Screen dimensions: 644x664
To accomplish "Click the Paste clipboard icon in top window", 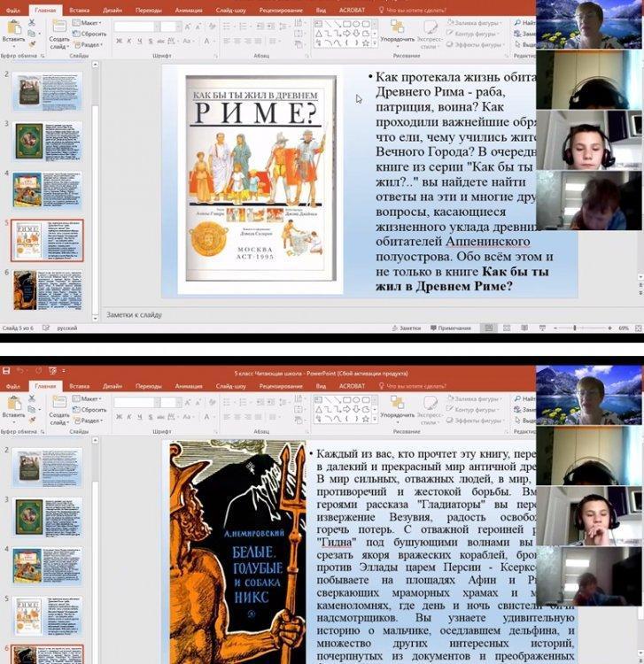I will click(13, 27).
